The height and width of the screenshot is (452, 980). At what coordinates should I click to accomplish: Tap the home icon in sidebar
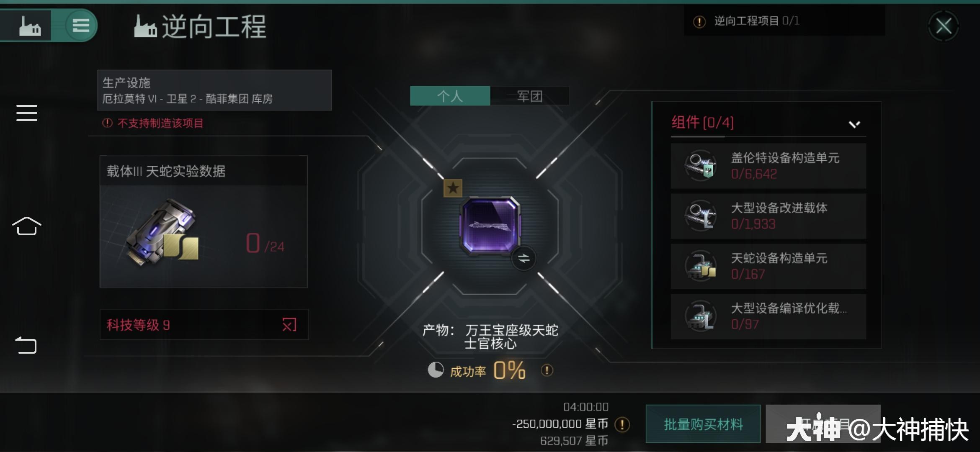27,226
